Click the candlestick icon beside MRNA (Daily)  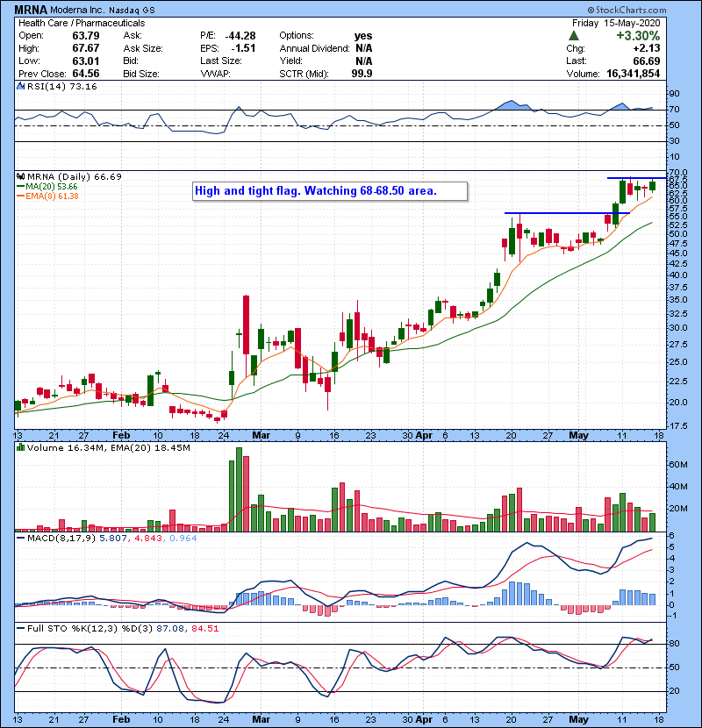20,176
